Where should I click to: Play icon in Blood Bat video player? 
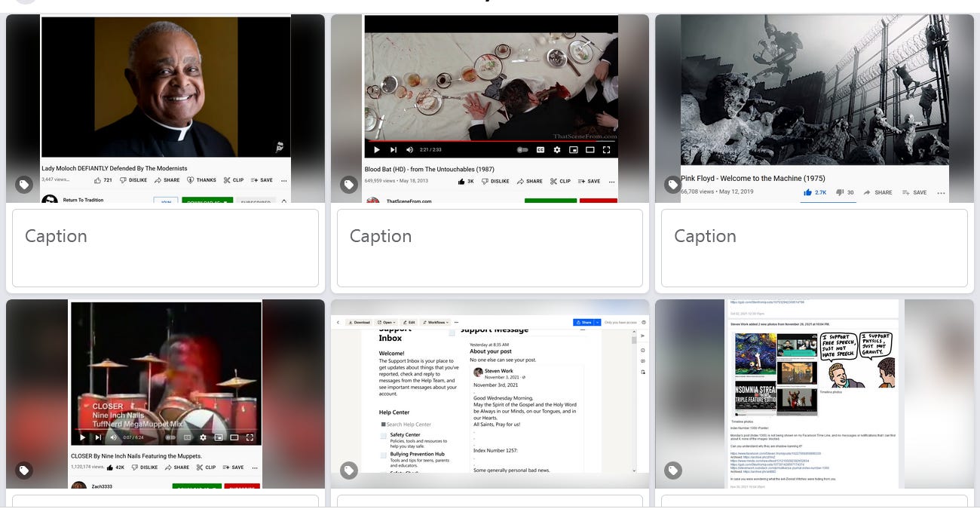pos(377,150)
